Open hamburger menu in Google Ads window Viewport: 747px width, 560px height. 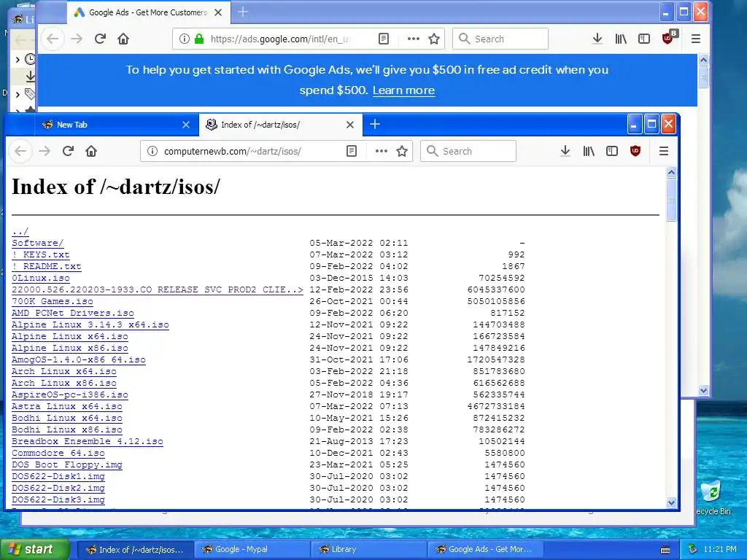[x=696, y=39]
